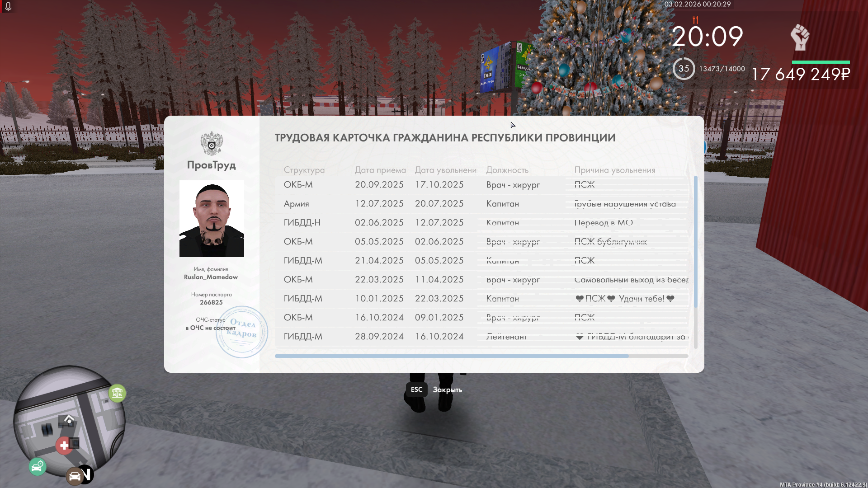Click the brown car icon below the minimap

(75, 476)
